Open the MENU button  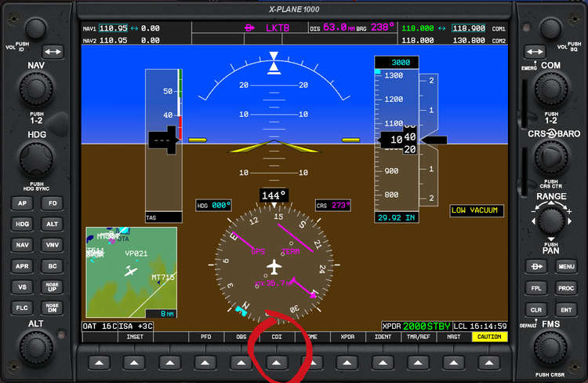(x=566, y=267)
